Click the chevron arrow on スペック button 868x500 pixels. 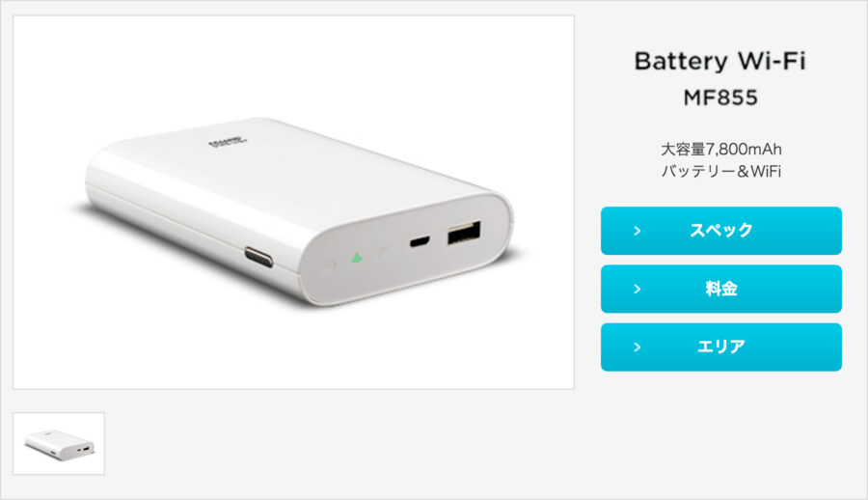point(637,231)
